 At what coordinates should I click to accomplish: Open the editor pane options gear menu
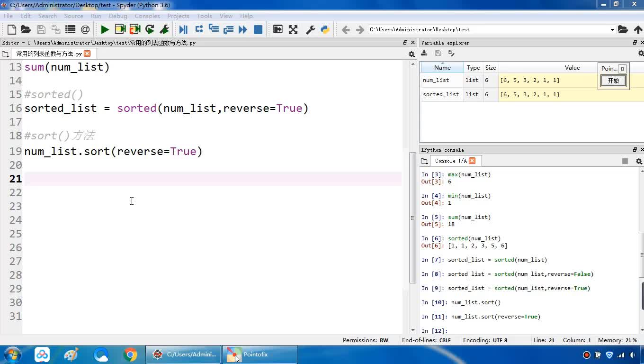[x=411, y=54]
